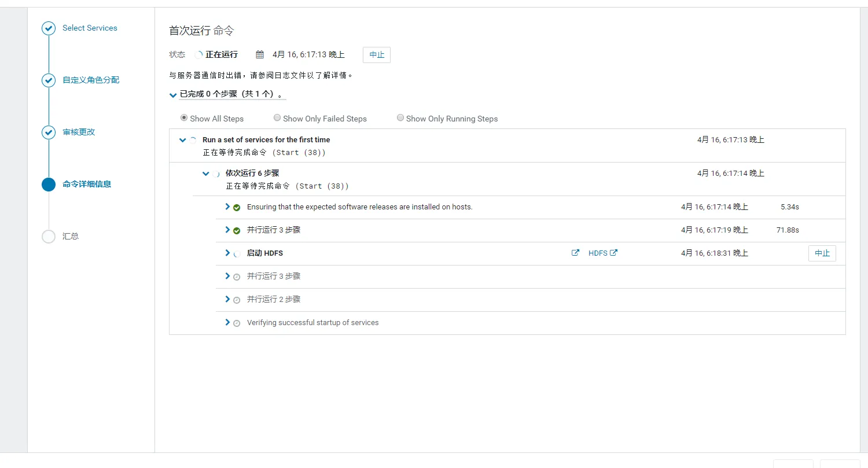Select Show Only Running Steps option
This screenshot has height=468, width=868.
[400, 118]
